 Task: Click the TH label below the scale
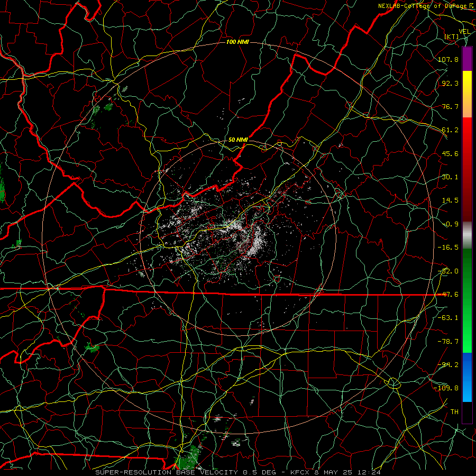point(454,412)
